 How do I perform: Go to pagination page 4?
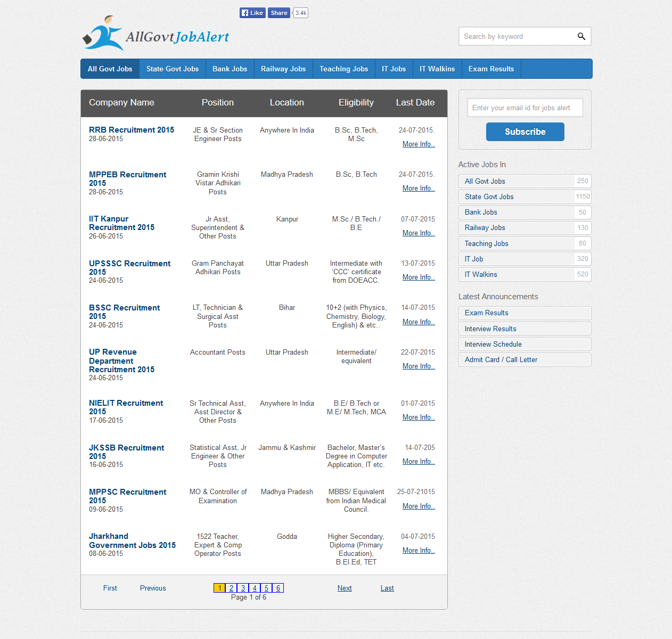(255, 588)
